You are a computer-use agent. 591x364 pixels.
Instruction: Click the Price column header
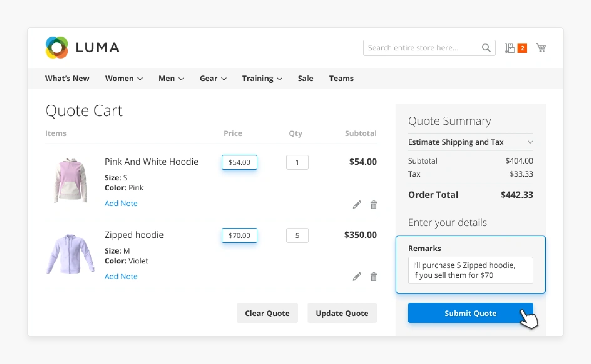pos(233,133)
